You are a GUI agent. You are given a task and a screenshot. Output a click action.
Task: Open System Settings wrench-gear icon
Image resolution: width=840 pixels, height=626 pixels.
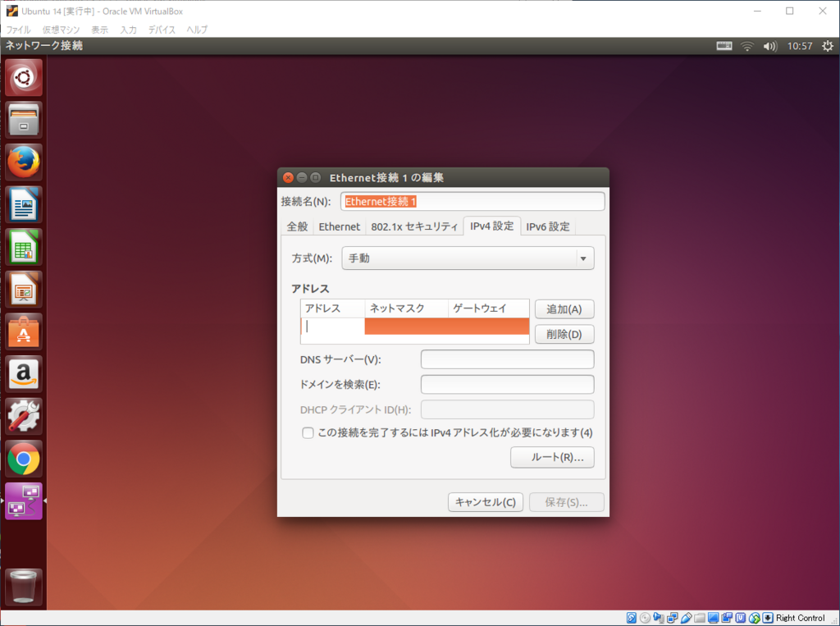click(24, 417)
